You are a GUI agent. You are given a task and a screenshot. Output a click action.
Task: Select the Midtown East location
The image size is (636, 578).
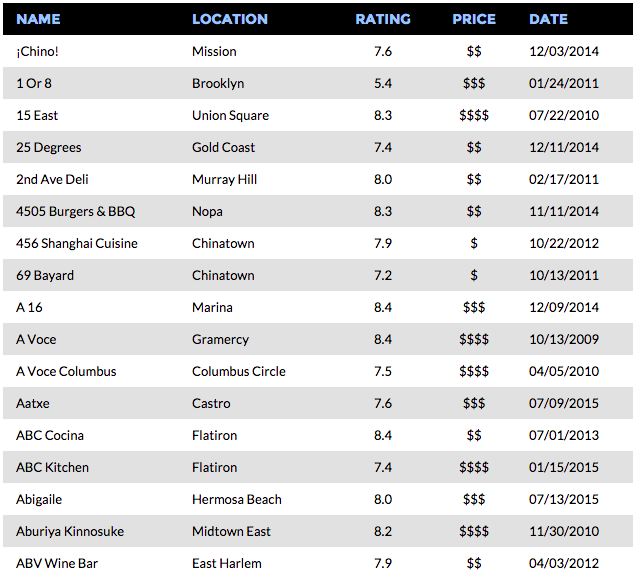pyautogui.click(x=231, y=531)
